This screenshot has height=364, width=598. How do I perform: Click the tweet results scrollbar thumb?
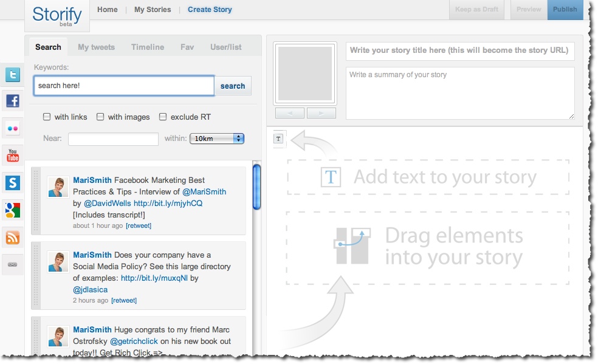(x=256, y=187)
